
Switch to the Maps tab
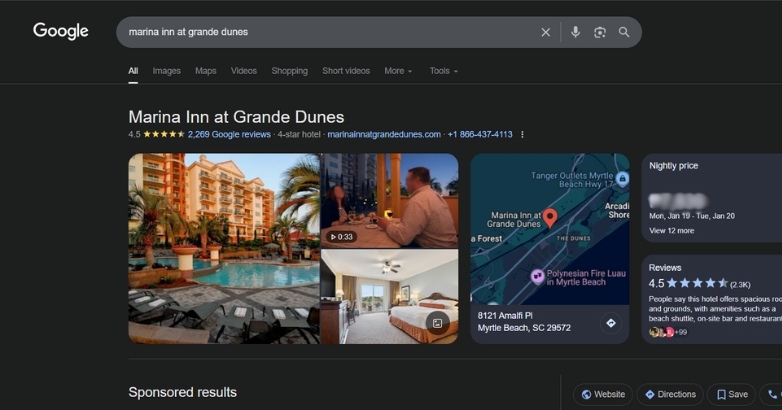(x=206, y=71)
